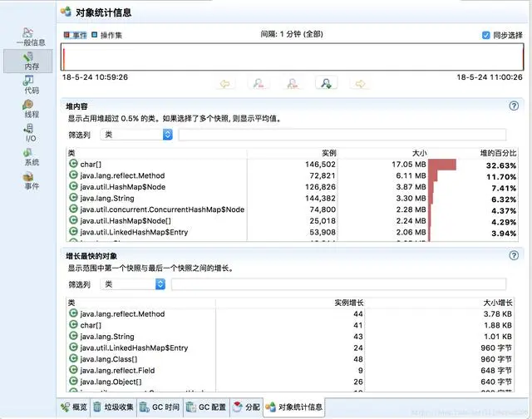Click the right arrow navigation icon under timeline
532x419 pixels.
click(x=360, y=83)
